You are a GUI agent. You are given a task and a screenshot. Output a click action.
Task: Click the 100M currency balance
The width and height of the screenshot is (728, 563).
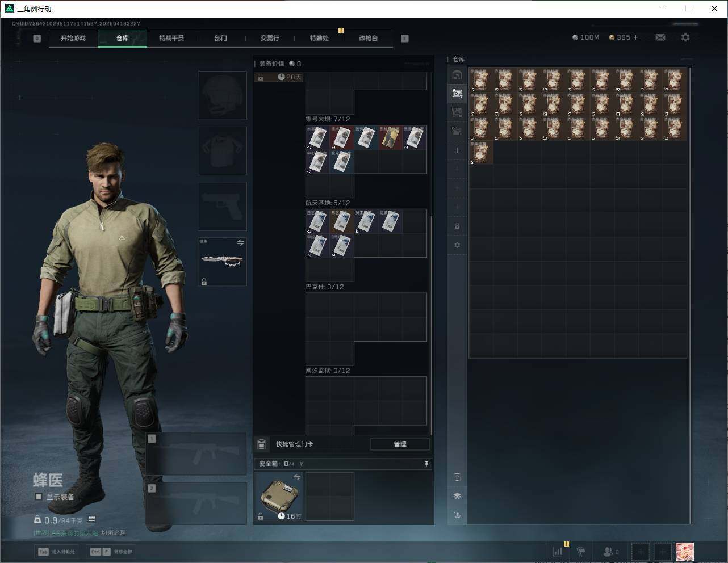tap(585, 37)
